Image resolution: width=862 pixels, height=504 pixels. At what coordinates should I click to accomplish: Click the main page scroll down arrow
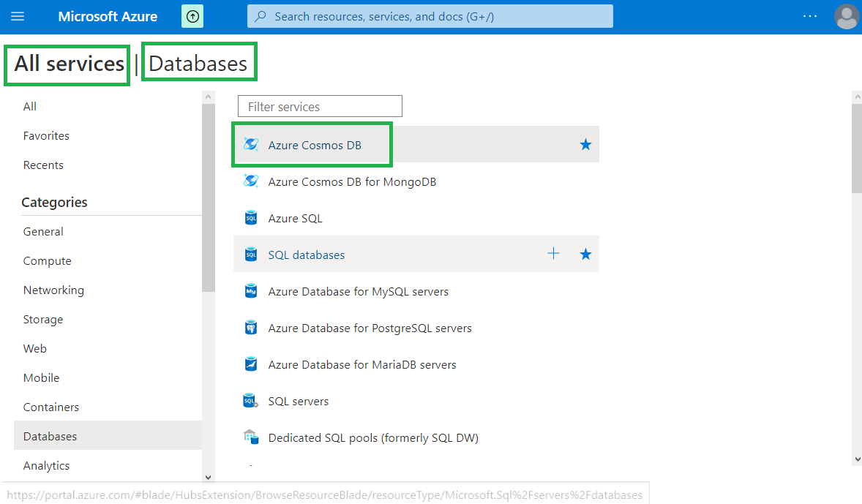point(857,459)
